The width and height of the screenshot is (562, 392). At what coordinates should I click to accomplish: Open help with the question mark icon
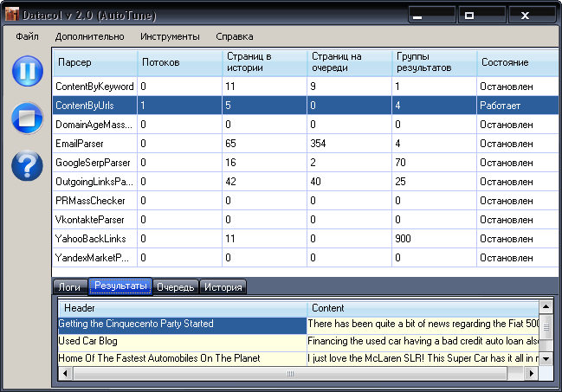click(27, 164)
